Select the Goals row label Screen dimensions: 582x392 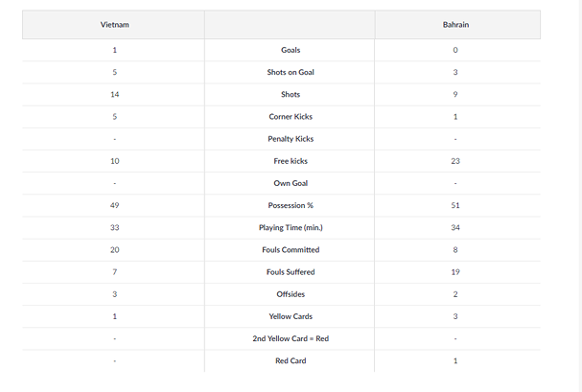point(290,50)
